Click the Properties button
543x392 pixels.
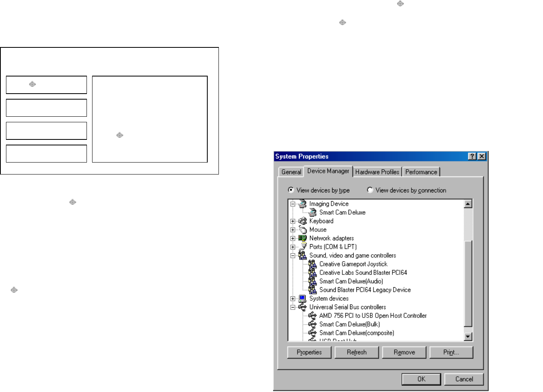pyautogui.click(x=309, y=352)
